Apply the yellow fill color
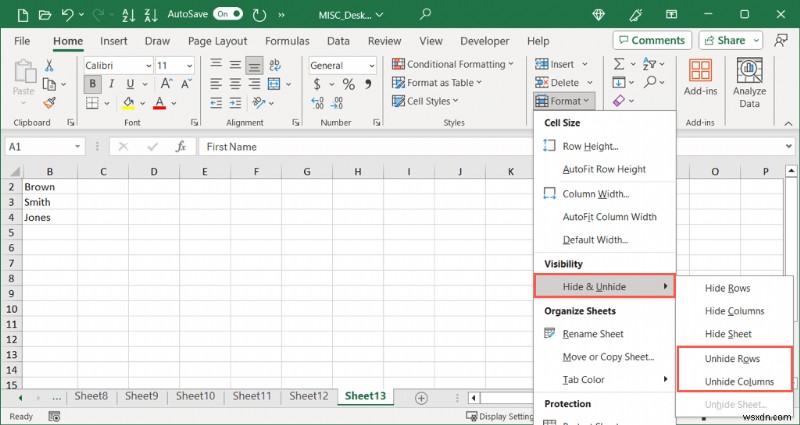The width and height of the screenshot is (800, 425). coord(129,103)
